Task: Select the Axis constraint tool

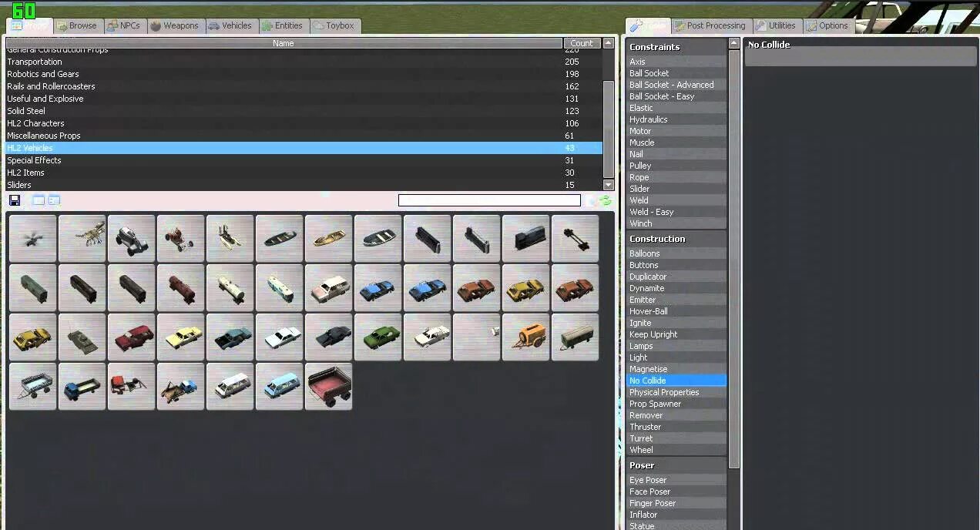Action: point(676,62)
